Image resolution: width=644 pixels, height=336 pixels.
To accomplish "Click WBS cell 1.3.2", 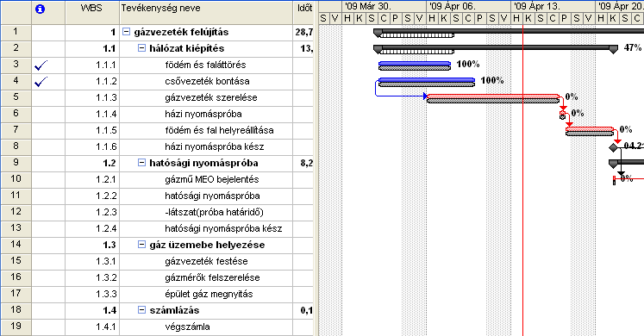I will tap(92, 277).
